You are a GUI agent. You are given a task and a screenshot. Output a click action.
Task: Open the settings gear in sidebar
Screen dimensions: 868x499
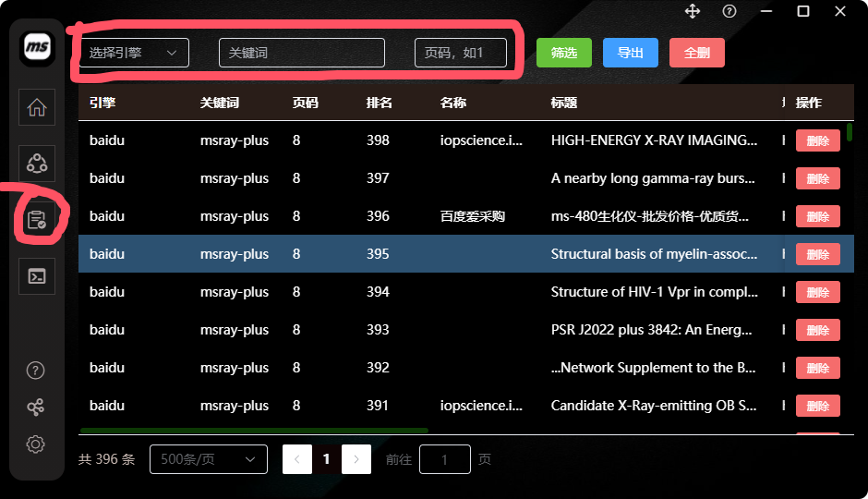coord(35,444)
